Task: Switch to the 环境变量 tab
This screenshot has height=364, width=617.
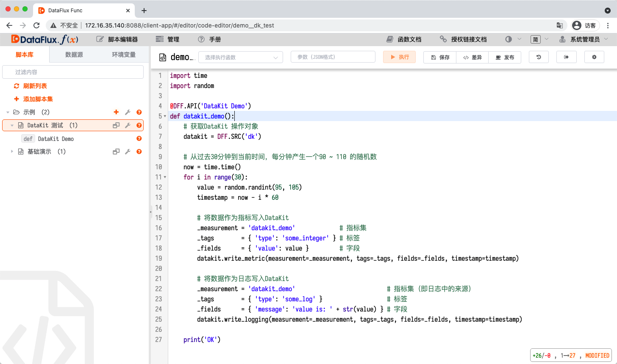Action: (x=124, y=55)
